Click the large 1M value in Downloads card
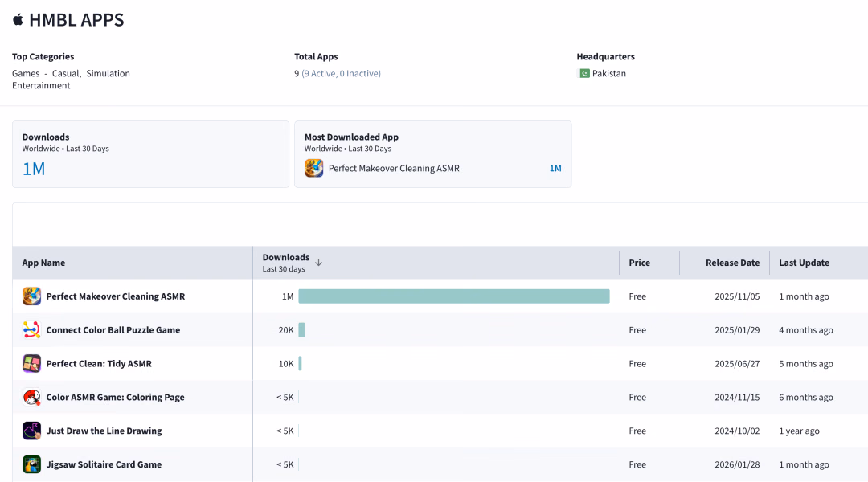This screenshot has width=868, height=482. pyautogui.click(x=34, y=169)
